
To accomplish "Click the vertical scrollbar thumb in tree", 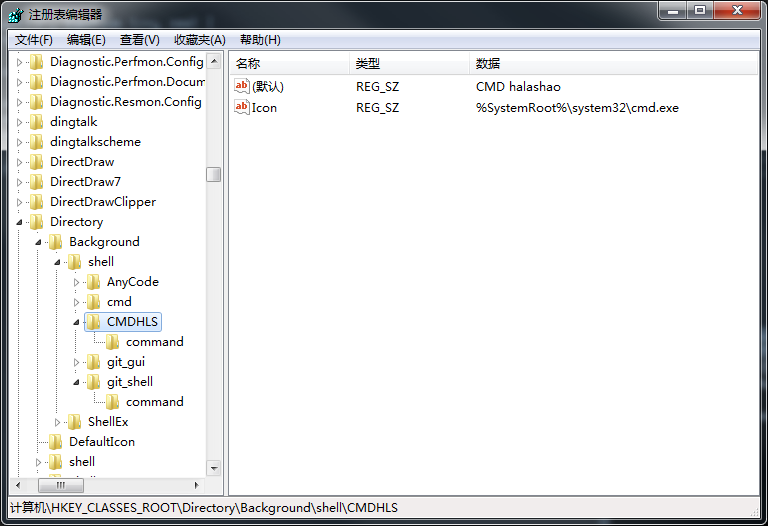I will pos(214,174).
